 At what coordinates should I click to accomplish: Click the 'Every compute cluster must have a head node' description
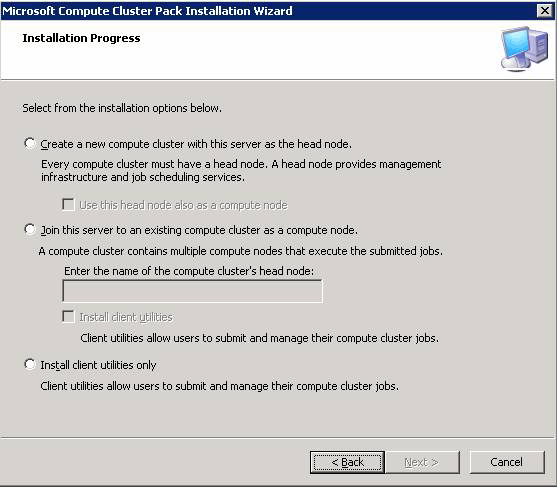(241, 171)
